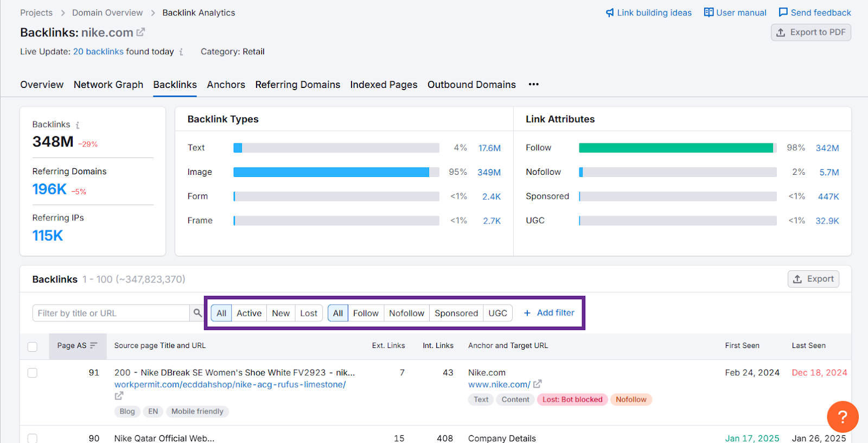Click the Blog tag in first row

127,412
